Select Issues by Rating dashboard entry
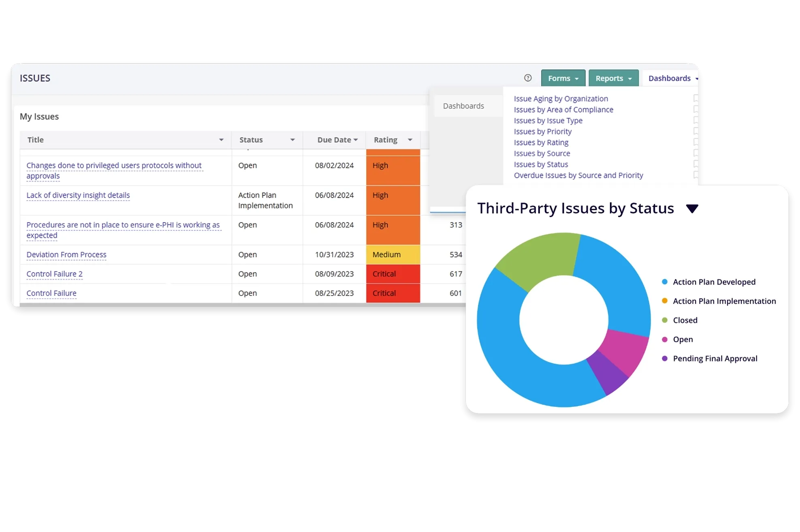 [x=541, y=143]
